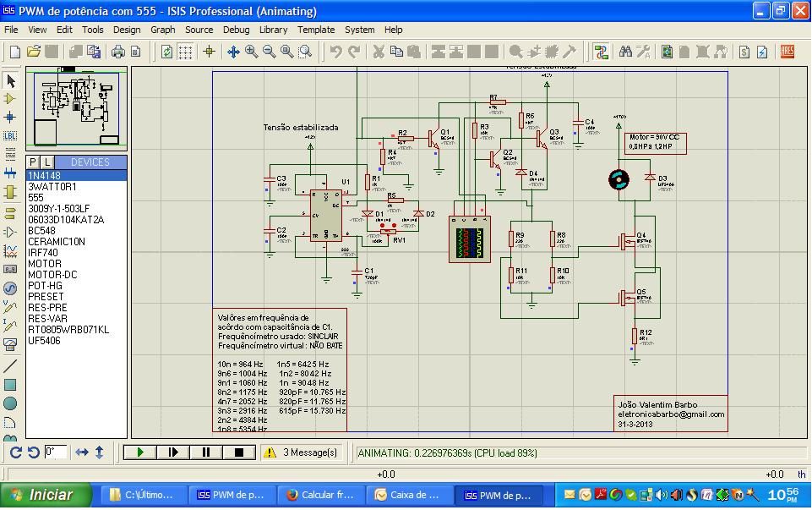Toggle the wire autorouter icon
The width and height of the screenshot is (812, 510).
click(x=601, y=52)
